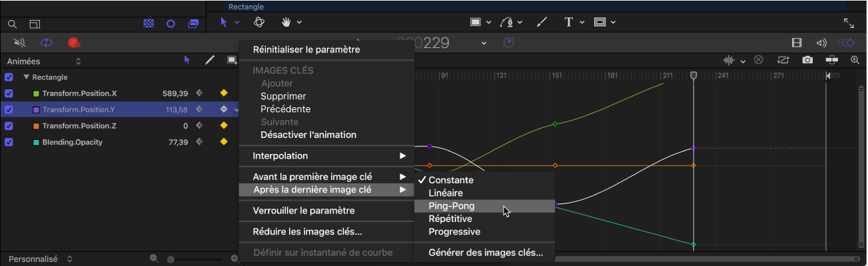The width and height of the screenshot is (868, 266).
Task: Toggle the audio mute button
Action: pyautogui.click(x=20, y=43)
